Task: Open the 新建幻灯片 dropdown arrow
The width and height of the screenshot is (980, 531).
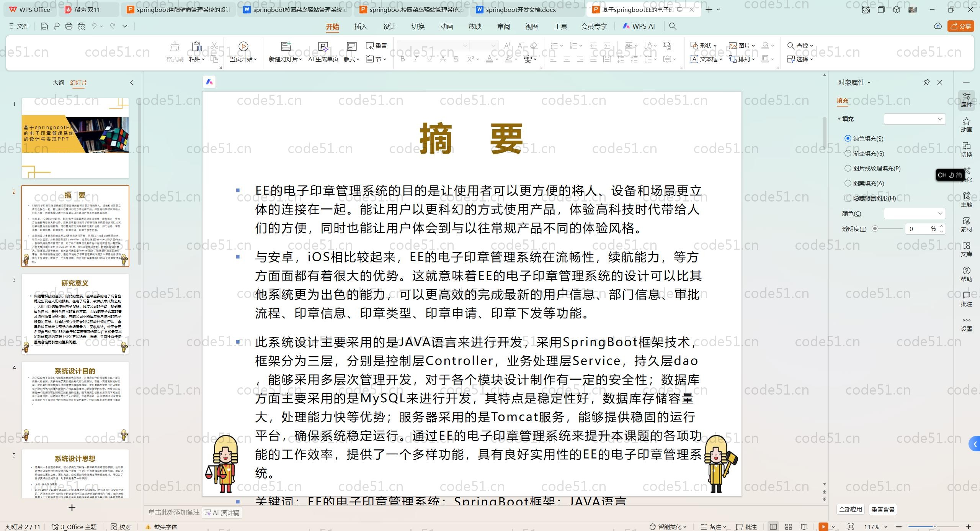Action: 301,59
